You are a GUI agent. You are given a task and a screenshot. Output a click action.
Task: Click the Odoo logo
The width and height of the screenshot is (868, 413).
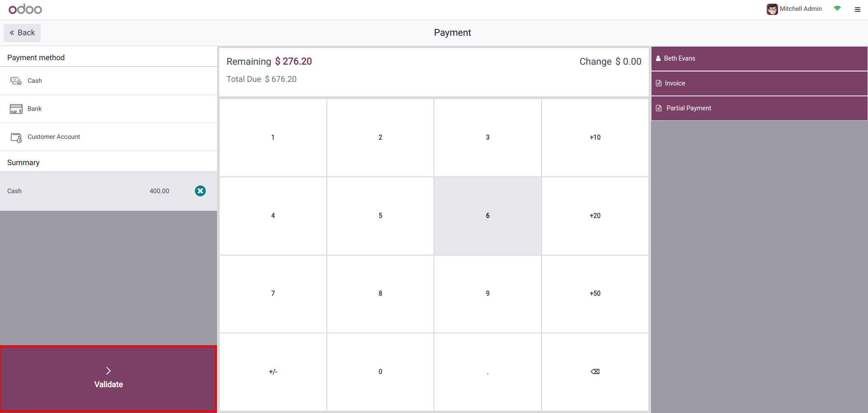point(25,9)
